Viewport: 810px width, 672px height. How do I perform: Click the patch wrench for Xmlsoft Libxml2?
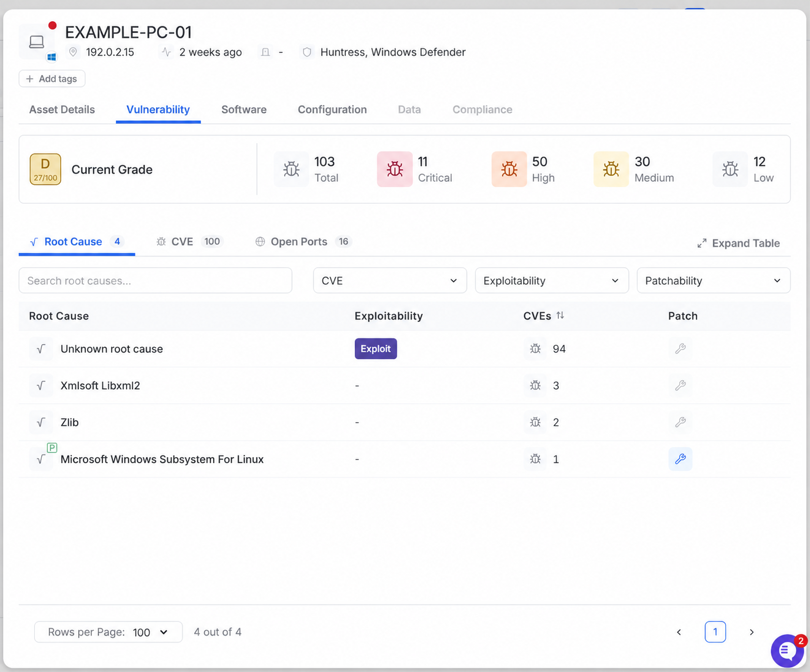tap(680, 385)
